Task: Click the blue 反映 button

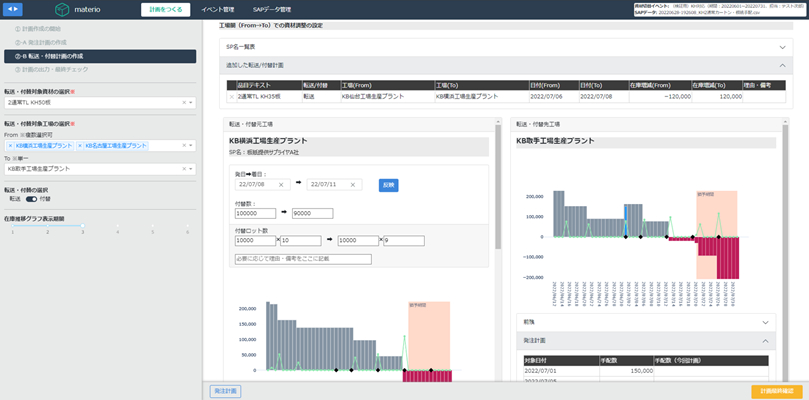Action: pyautogui.click(x=389, y=185)
